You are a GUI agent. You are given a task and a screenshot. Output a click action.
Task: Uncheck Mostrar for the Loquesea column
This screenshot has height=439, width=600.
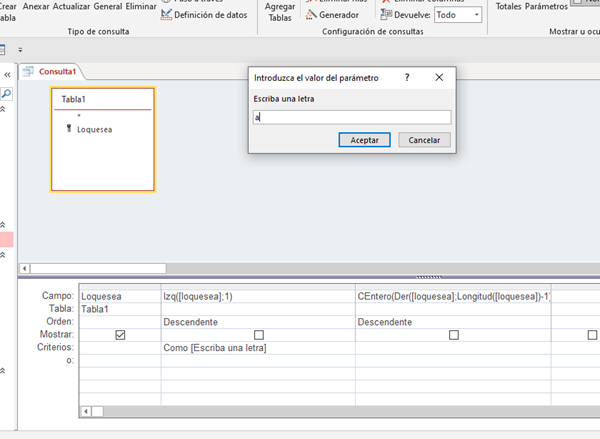point(120,335)
